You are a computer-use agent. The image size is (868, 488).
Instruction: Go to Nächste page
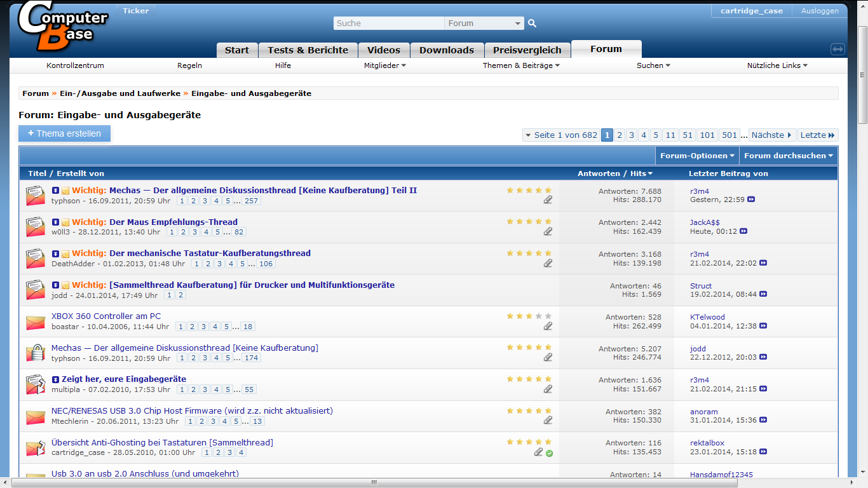[772, 135]
